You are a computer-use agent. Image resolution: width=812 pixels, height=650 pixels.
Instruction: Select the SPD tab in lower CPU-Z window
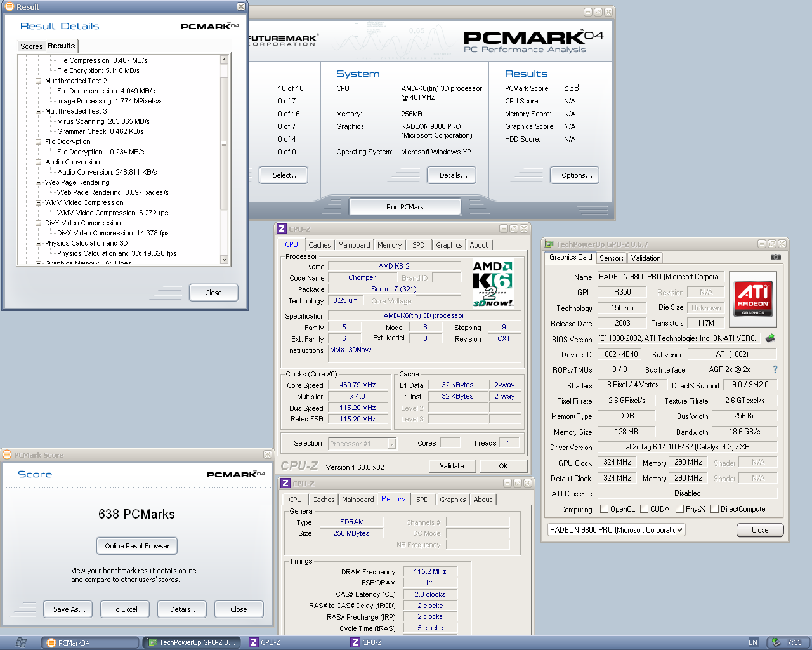point(422,500)
